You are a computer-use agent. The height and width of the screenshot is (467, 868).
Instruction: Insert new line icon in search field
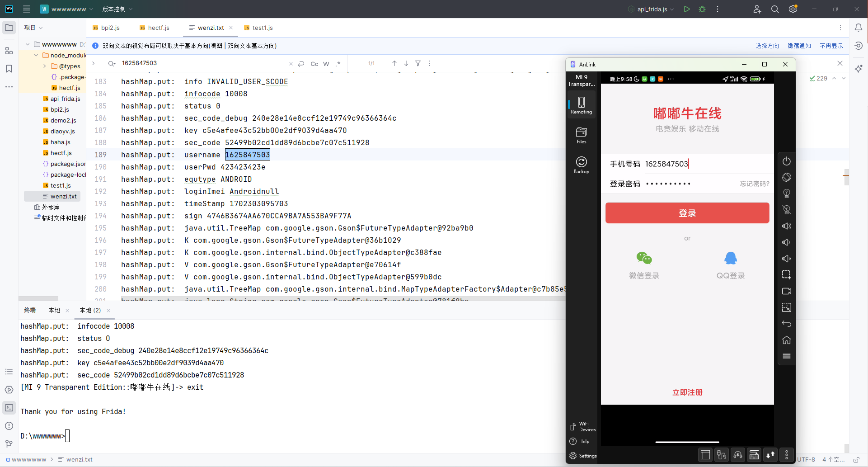coord(301,64)
